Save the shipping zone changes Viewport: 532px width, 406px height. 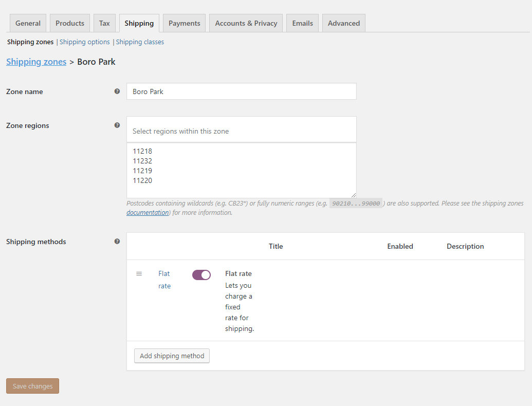[x=32, y=385]
